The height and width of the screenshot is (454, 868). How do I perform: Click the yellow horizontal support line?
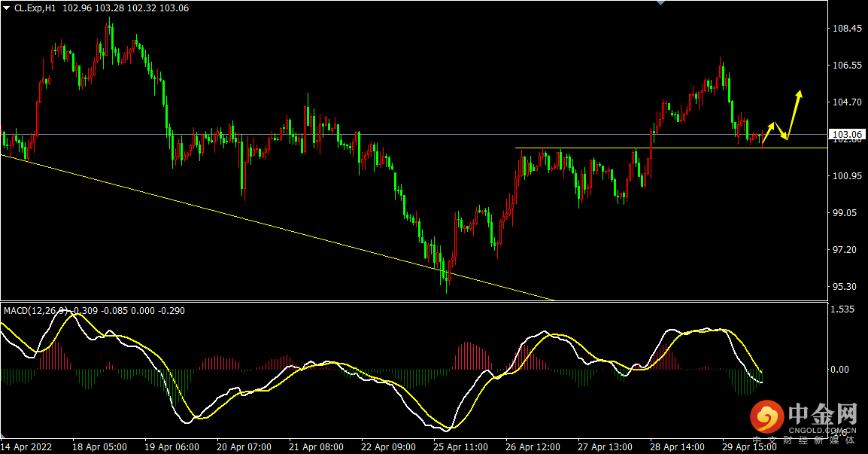click(671, 148)
